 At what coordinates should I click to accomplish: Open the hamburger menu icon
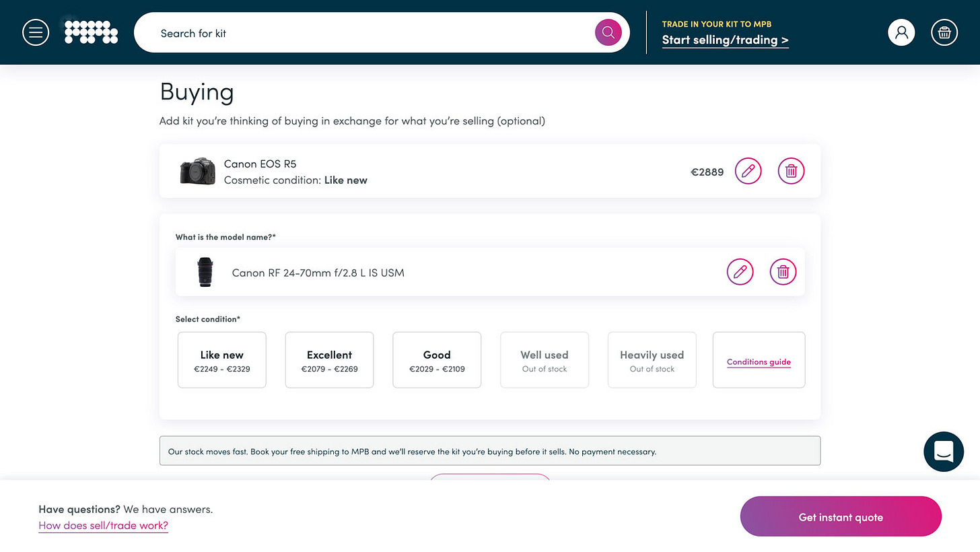click(x=36, y=32)
